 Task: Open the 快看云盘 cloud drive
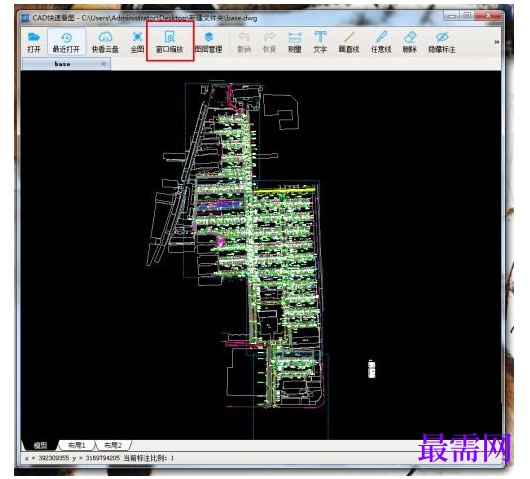105,42
